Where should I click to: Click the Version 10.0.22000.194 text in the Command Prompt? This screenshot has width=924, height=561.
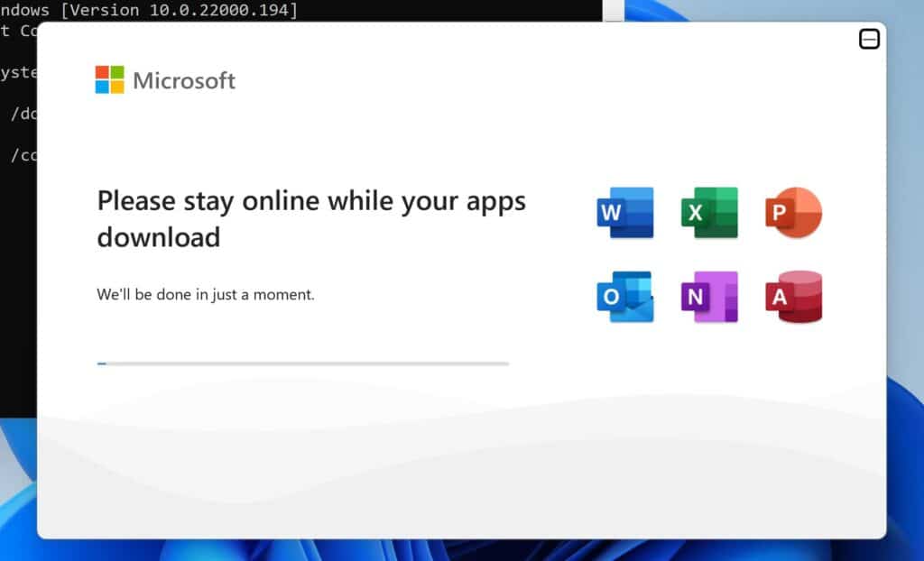tap(180, 10)
